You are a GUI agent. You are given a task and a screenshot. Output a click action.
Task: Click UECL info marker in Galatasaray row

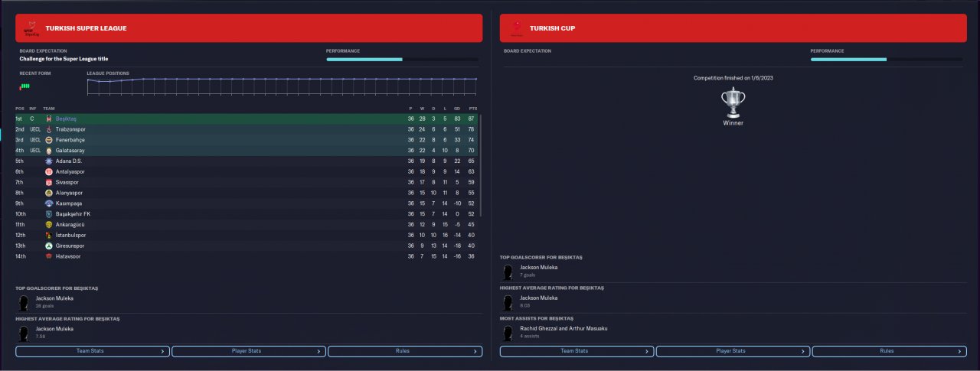35,151
